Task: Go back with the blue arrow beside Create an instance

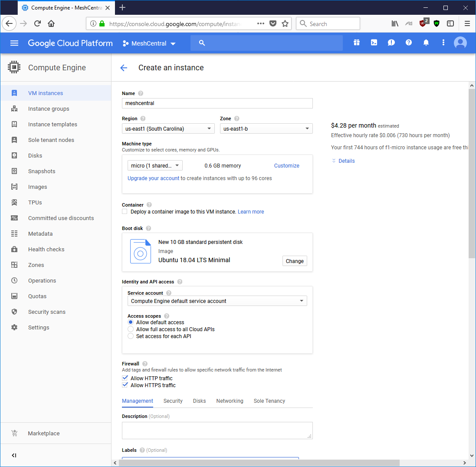Action: click(124, 68)
